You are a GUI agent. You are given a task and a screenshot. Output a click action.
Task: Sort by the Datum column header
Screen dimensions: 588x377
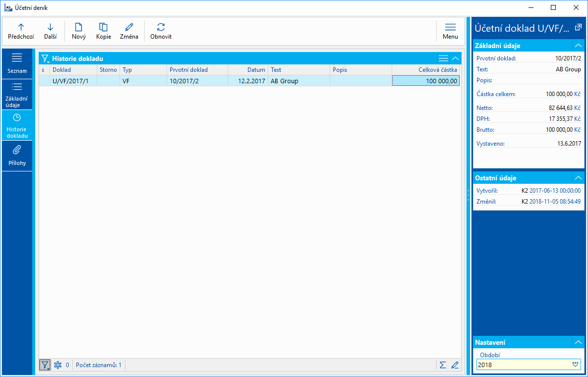pos(248,70)
